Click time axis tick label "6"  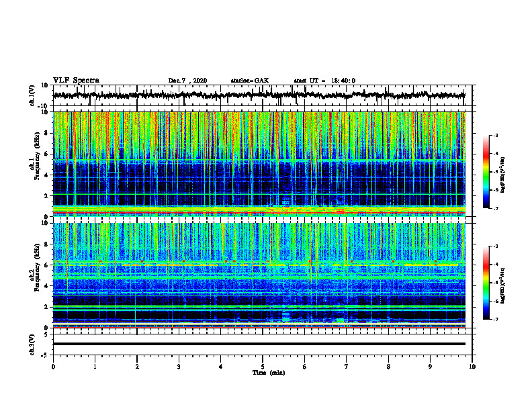click(x=305, y=367)
